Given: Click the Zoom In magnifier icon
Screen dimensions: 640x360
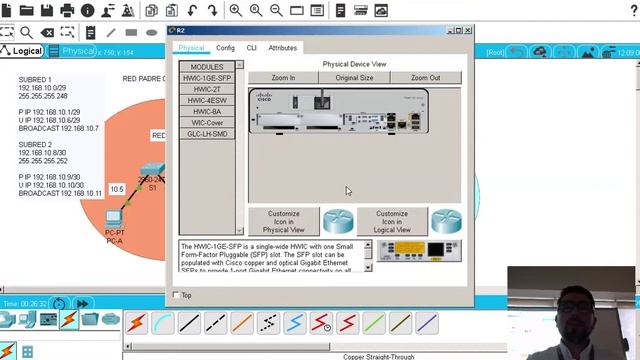Looking at the screenshot, I should point(236,10).
